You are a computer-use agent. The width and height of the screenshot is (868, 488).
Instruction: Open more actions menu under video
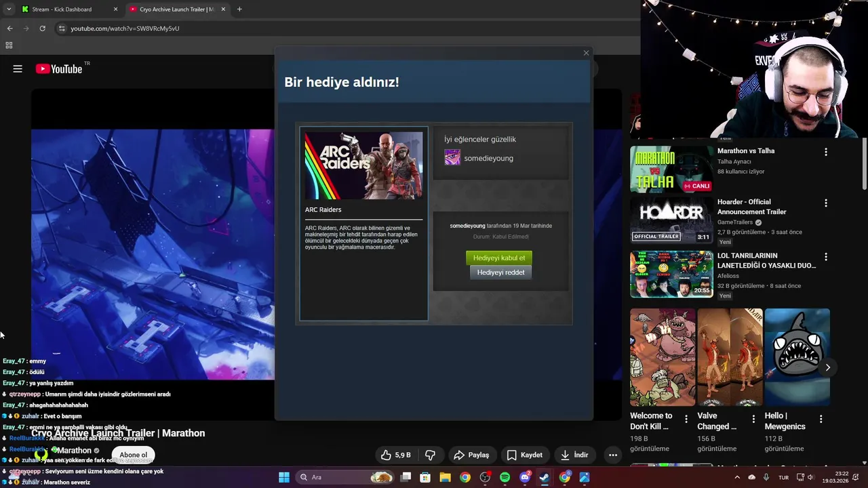click(x=613, y=455)
